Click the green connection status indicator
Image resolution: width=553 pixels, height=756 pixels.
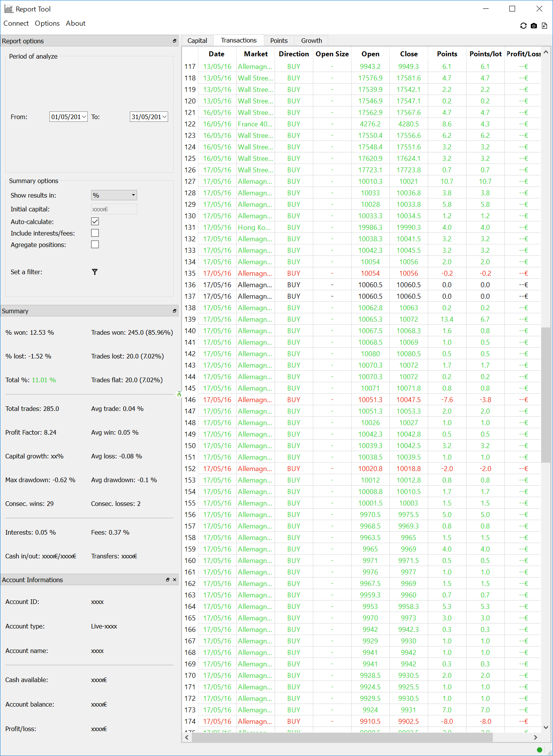540,749
